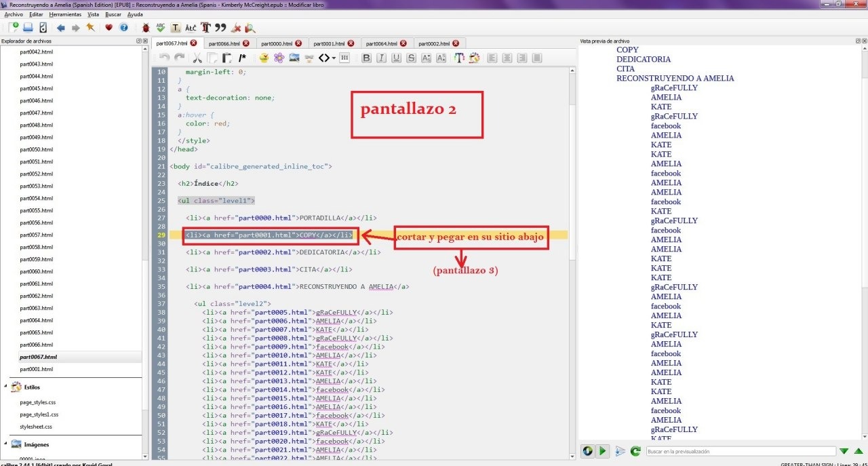Close the Explorador de archivos panel

(x=144, y=41)
